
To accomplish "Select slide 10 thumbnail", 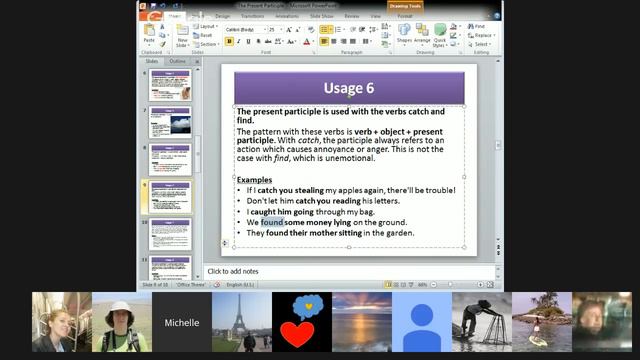I will pos(170,234).
